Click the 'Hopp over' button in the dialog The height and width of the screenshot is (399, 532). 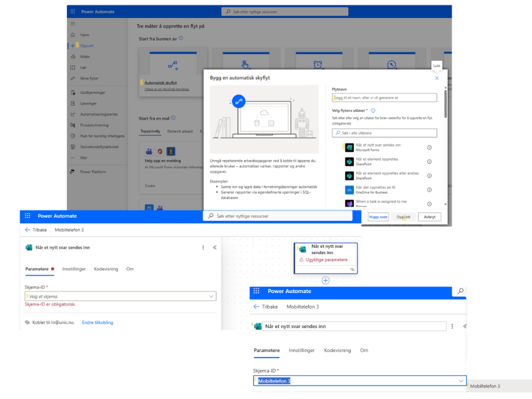pyautogui.click(x=378, y=217)
